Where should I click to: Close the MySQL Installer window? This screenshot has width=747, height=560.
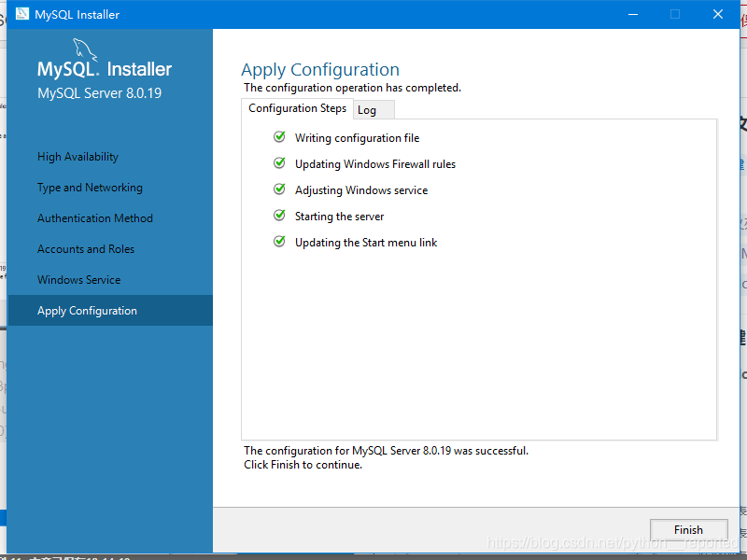click(718, 14)
